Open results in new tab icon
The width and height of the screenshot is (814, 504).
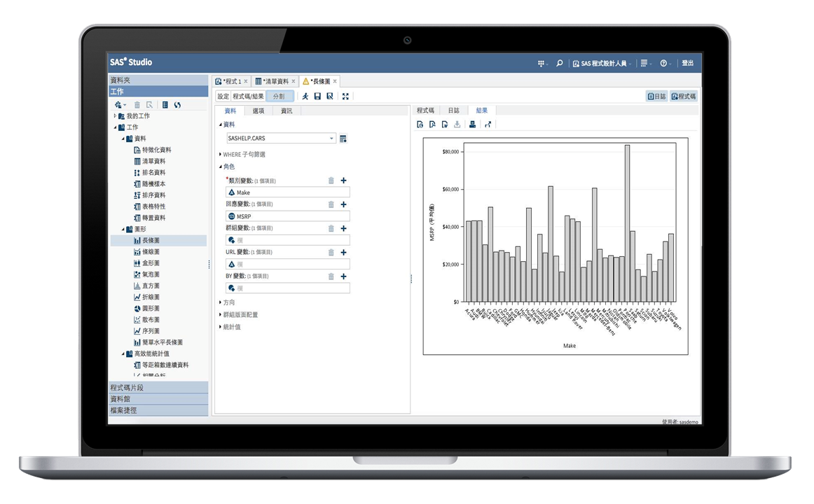(488, 125)
